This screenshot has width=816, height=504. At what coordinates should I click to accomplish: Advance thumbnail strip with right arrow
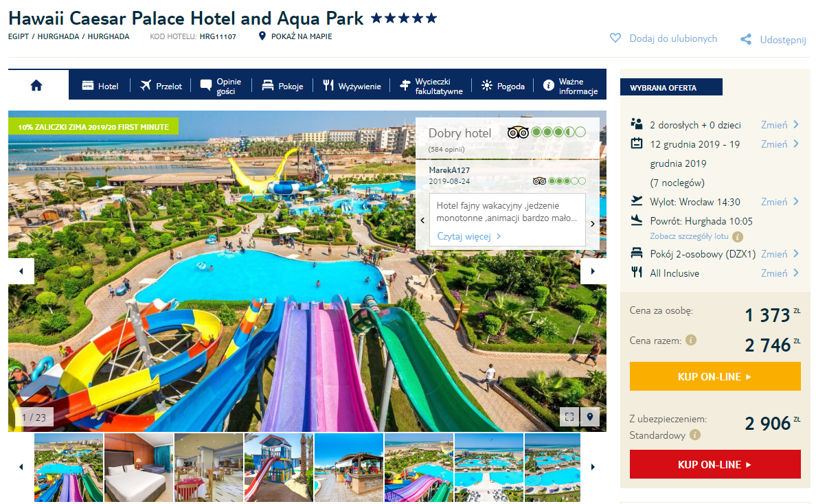[593, 467]
